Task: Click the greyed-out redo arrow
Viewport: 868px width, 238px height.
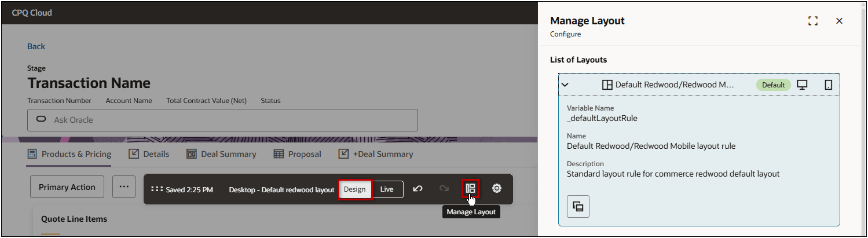Action: click(444, 189)
